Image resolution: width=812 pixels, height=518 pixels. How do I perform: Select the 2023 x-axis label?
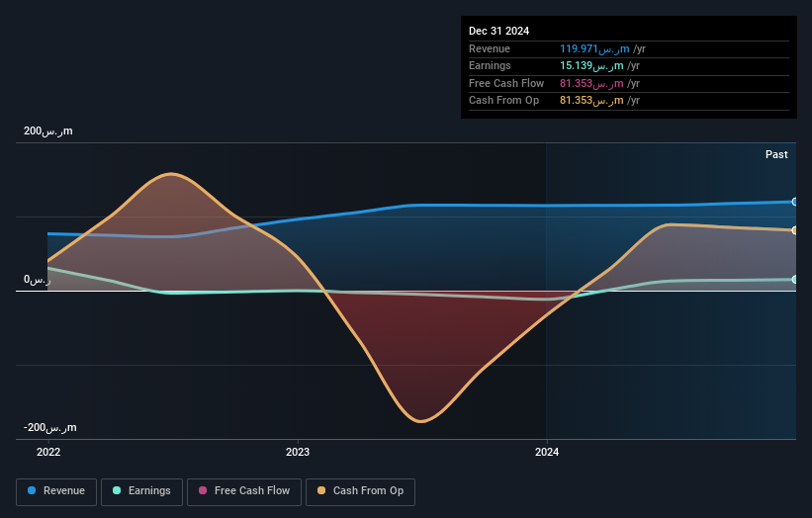pyautogui.click(x=298, y=452)
